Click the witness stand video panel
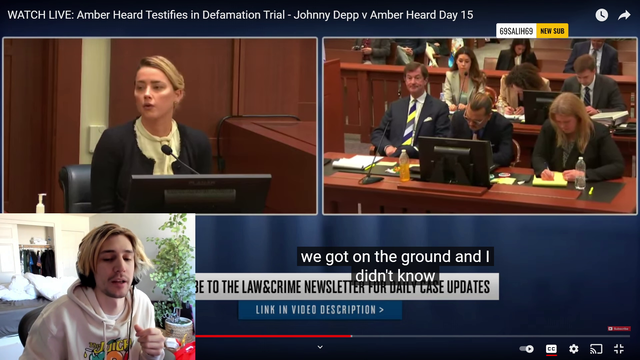Image resolution: width=640 pixels, height=360 pixels. [x=160, y=125]
